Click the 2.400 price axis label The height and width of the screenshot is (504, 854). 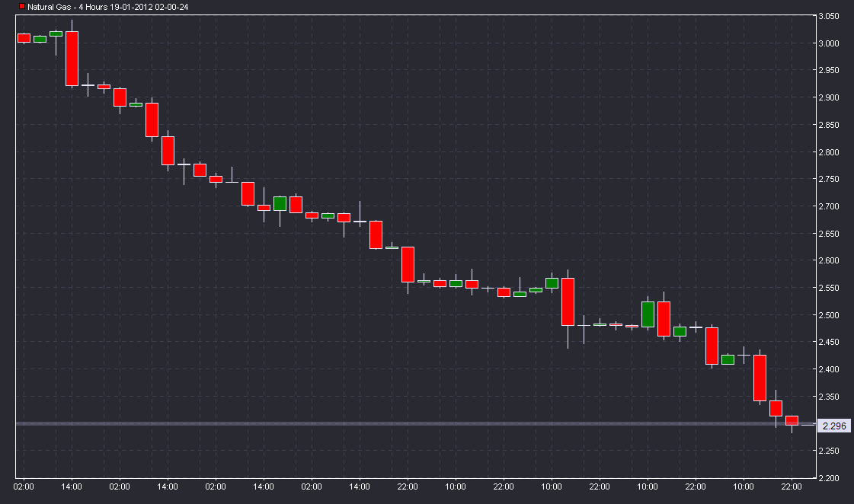[x=829, y=369]
